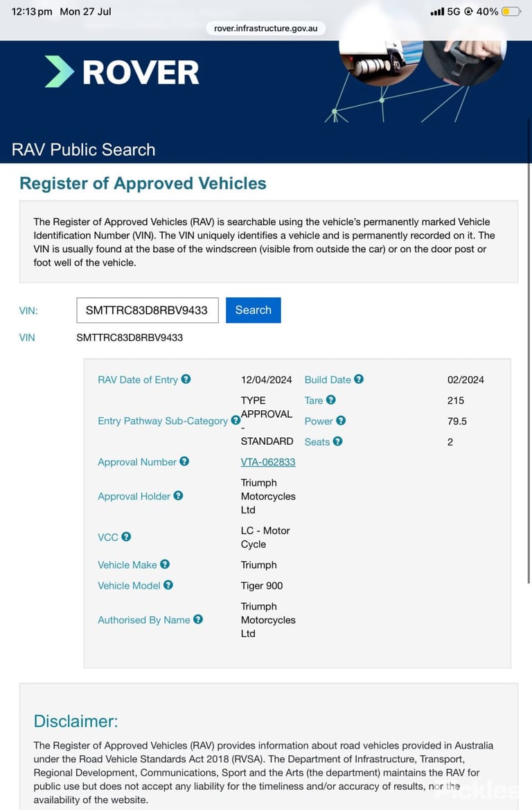Click the seatbelt photo circle in header
This screenshot has height=810, width=532.
465,62
